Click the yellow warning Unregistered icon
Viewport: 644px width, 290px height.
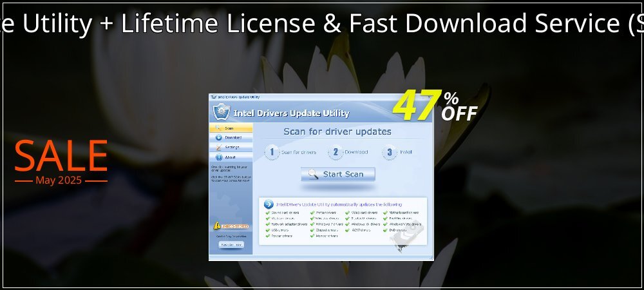pos(217,226)
